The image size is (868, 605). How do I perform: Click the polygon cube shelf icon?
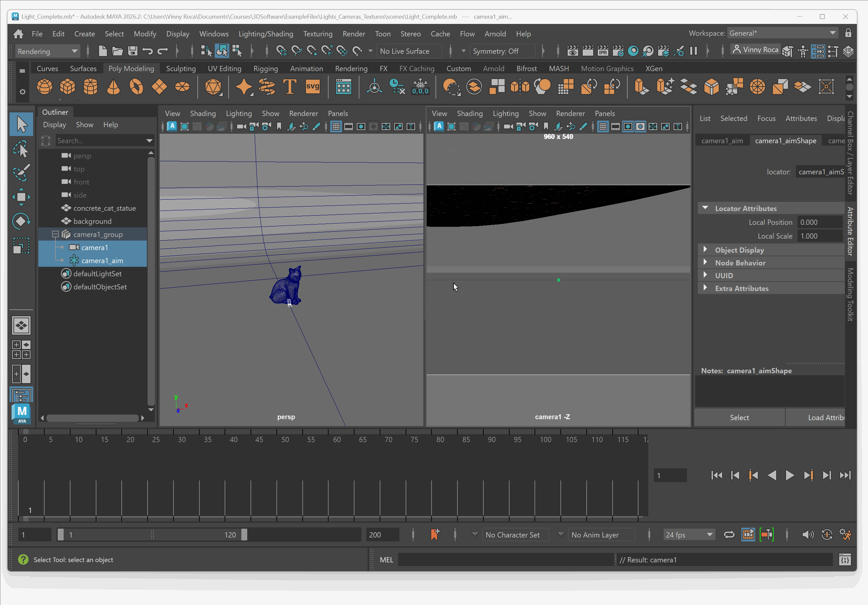pos(68,87)
